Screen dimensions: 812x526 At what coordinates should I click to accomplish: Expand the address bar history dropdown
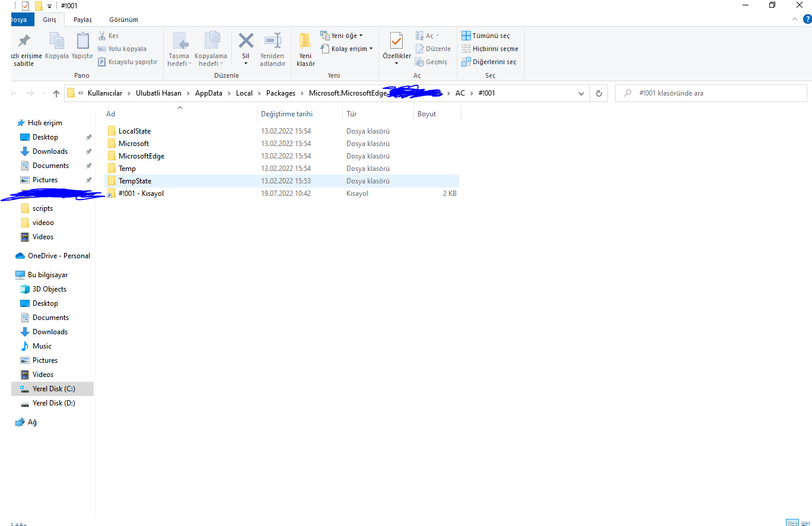point(582,93)
